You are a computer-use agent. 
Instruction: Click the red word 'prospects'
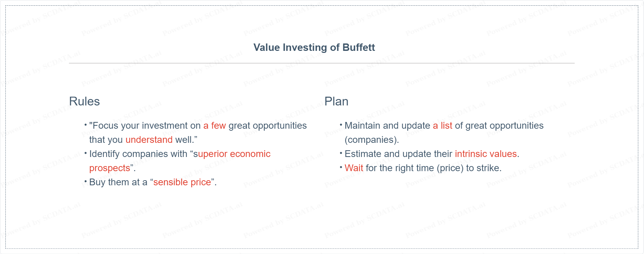coord(110,168)
